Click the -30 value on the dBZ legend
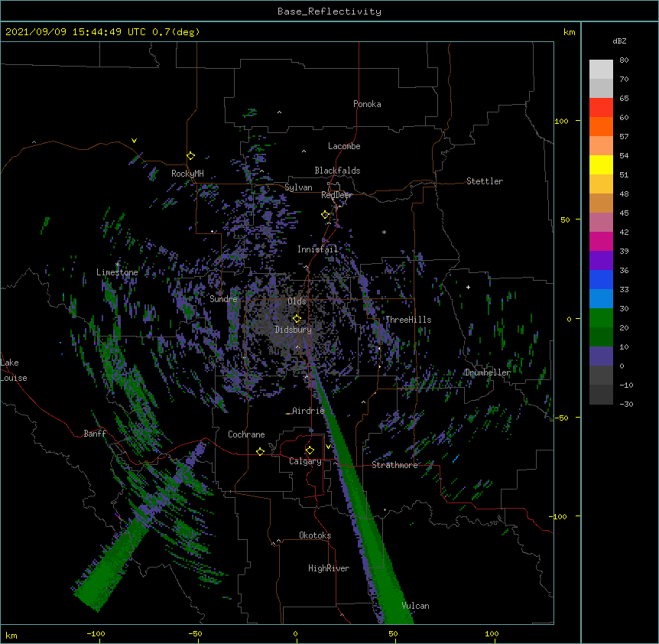Screen dimensions: 659x644 [626, 405]
